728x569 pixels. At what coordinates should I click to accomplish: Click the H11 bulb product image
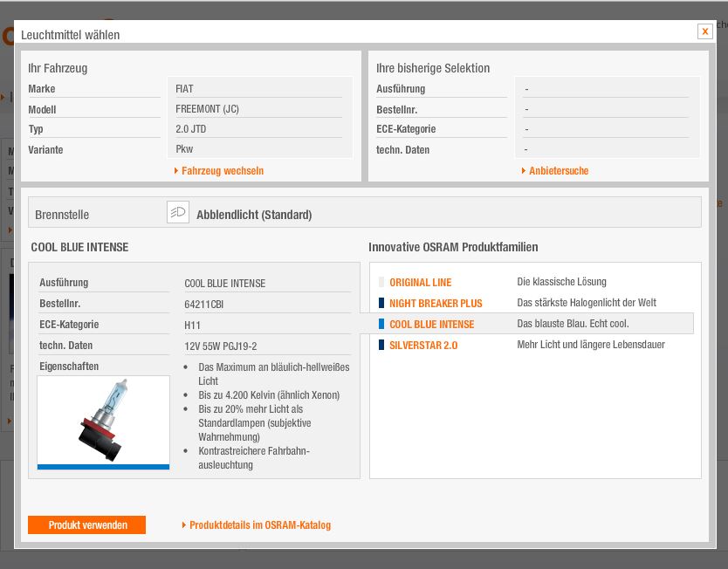(x=103, y=421)
